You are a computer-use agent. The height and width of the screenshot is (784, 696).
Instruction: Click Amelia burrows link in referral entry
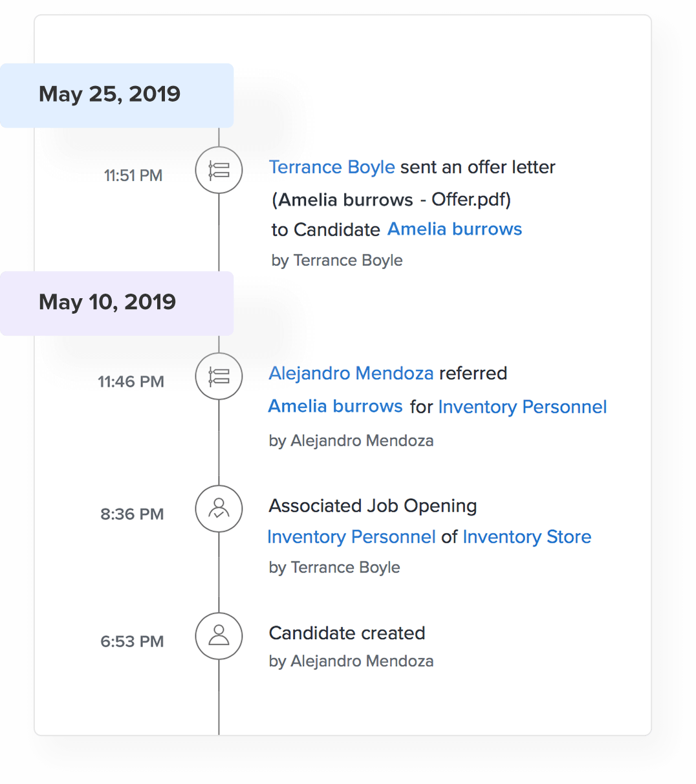tap(335, 406)
